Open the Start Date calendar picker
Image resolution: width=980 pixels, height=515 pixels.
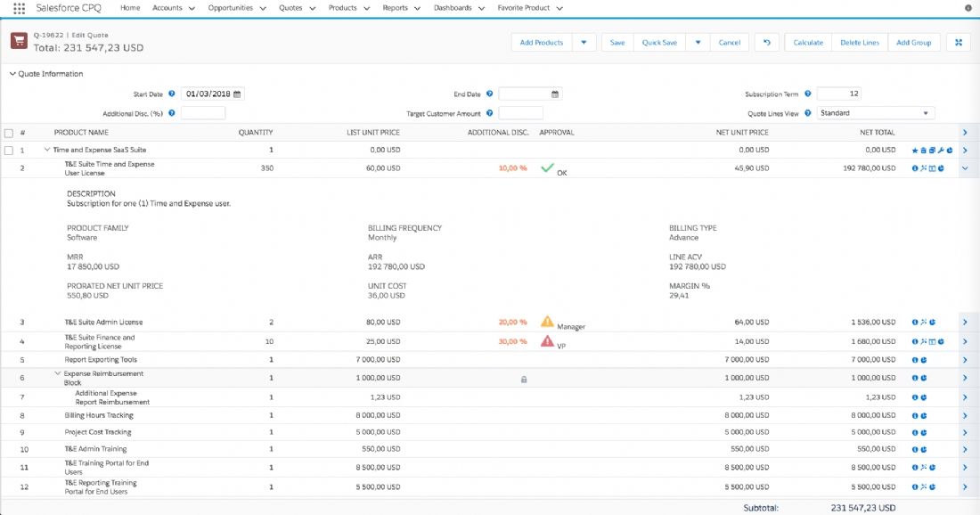pos(237,94)
